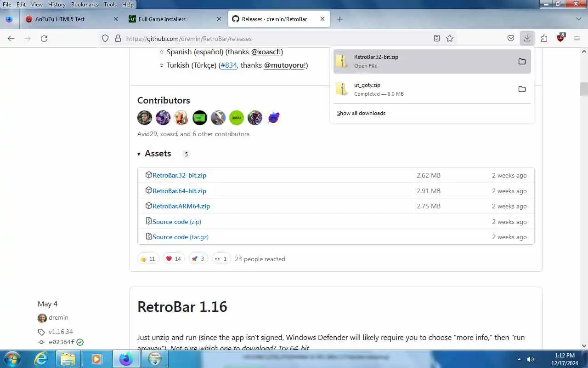This screenshot has width=588, height=368.
Task: Open the list all tabs dropdown
Action: [x=578, y=19]
